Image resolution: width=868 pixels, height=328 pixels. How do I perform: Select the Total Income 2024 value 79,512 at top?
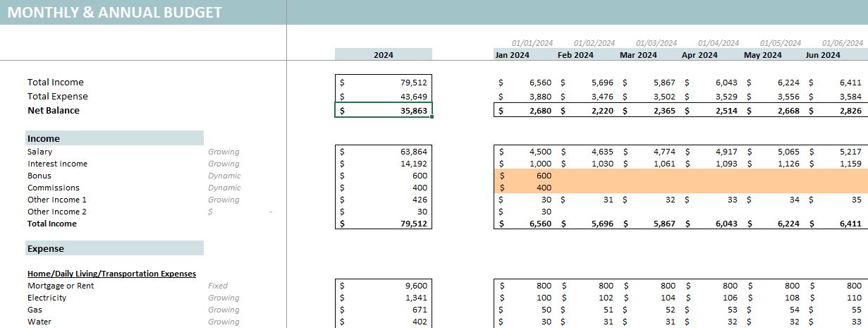pyautogui.click(x=383, y=82)
